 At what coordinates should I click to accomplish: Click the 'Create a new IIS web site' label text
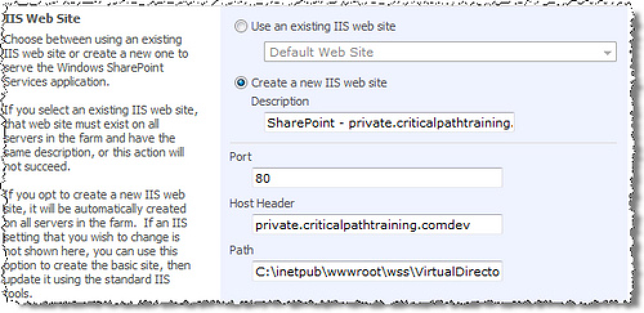[319, 83]
